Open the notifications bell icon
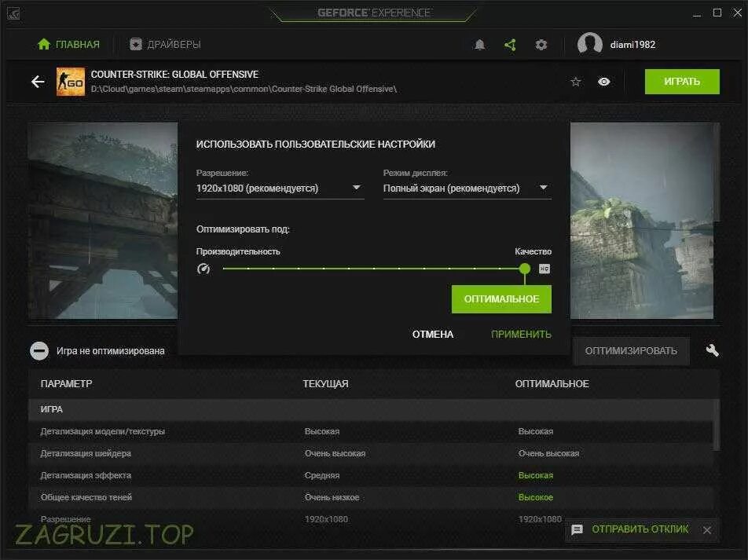Viewport: 748px width, 560px height. point(480,45)
